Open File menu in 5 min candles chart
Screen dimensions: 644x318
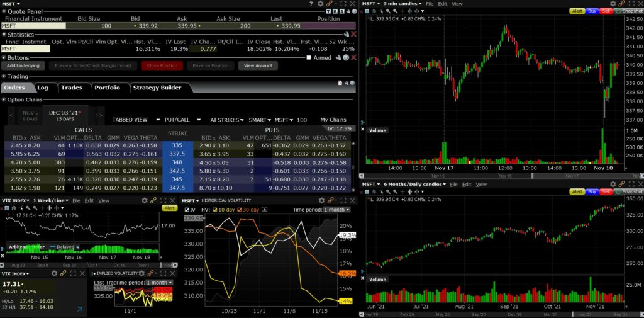(430, 4)
